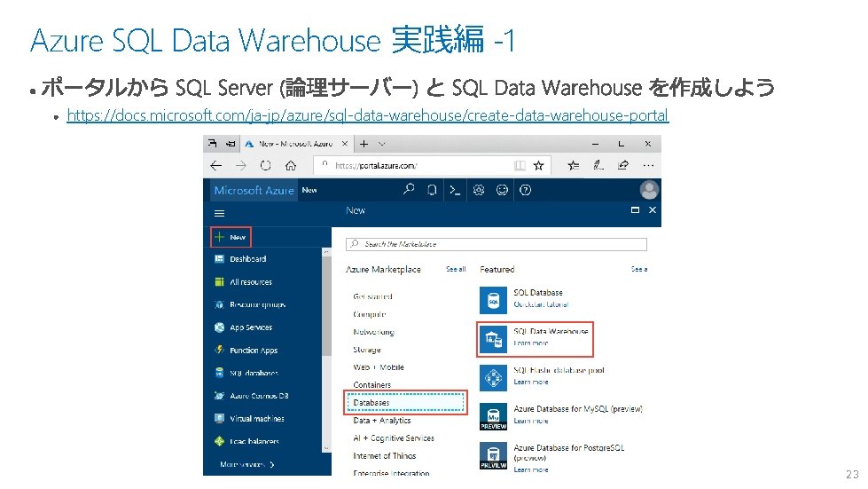
Task: Select Databases marketplace category
Action: [x=405, y=403]
